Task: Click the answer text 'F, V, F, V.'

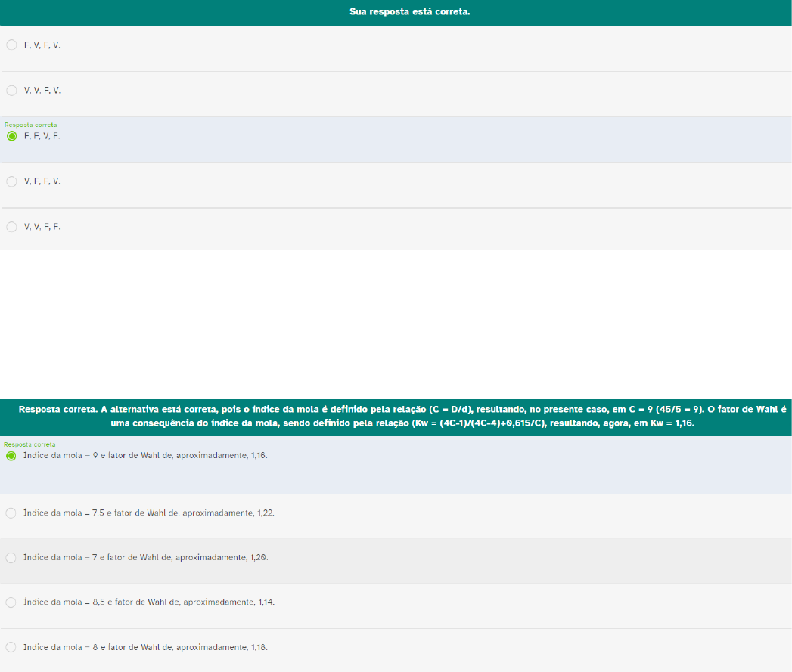Action: (42, 45)
